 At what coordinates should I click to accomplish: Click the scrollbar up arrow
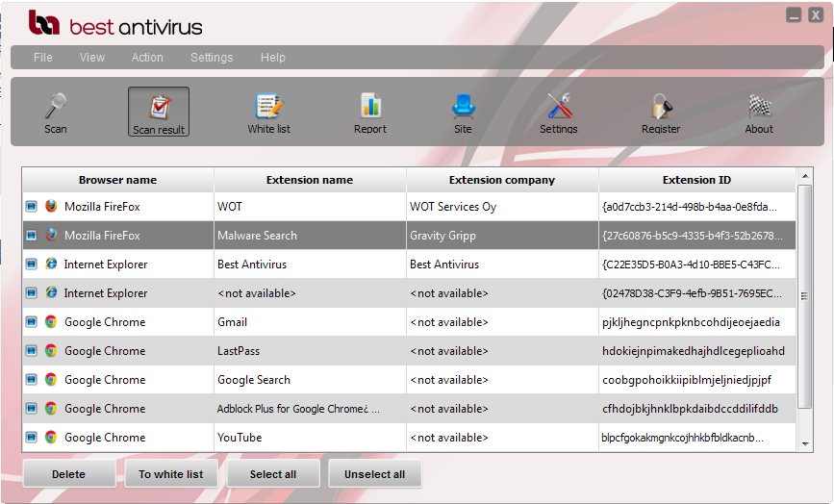805,176
